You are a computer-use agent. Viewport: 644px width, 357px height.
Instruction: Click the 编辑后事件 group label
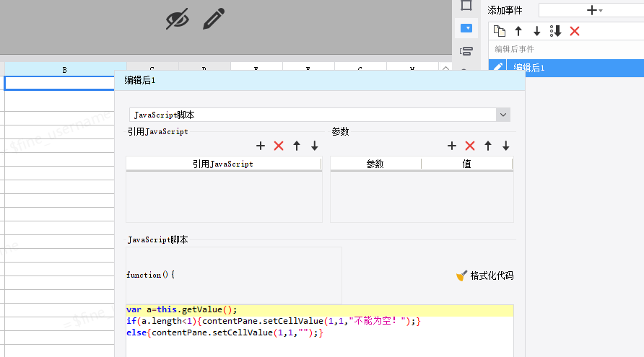tap(514, 49)
